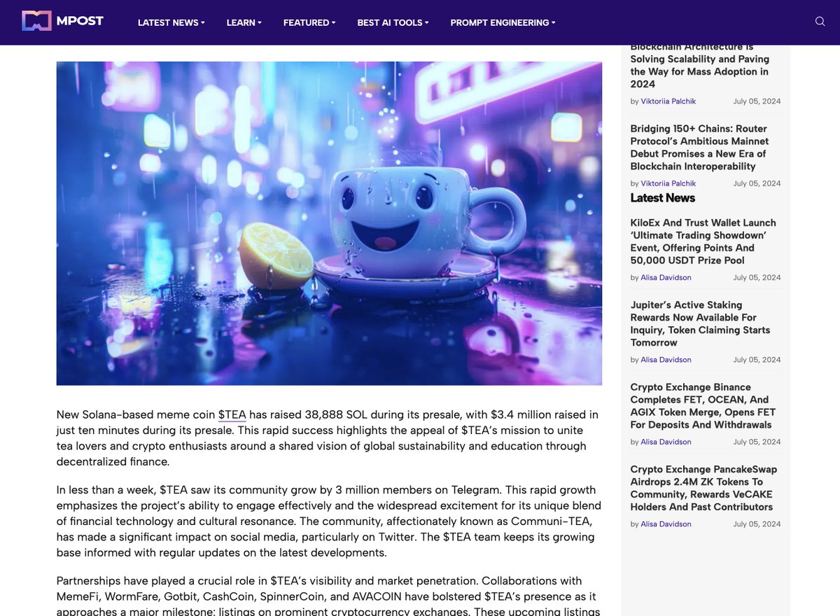Open author Alisa Davidson on PancakeSwap article
This screenshot has height=616, width=840.
666,524
